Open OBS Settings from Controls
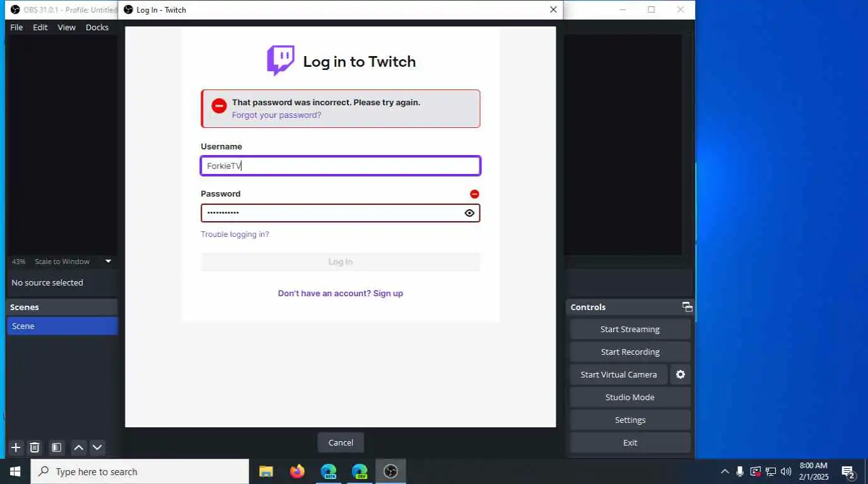This screenshot has width=868, height=484. (x=630, y=420)
